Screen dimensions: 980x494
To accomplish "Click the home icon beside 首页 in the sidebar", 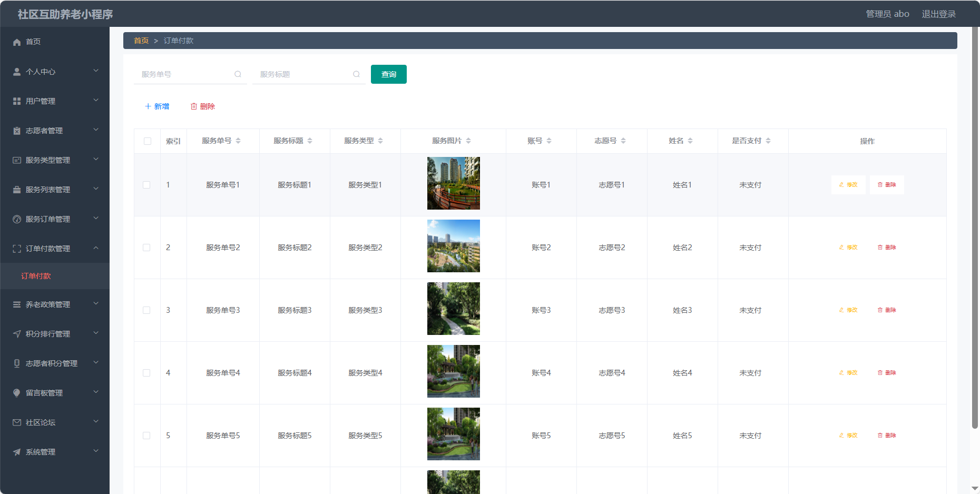I will (x=17, y=42).
